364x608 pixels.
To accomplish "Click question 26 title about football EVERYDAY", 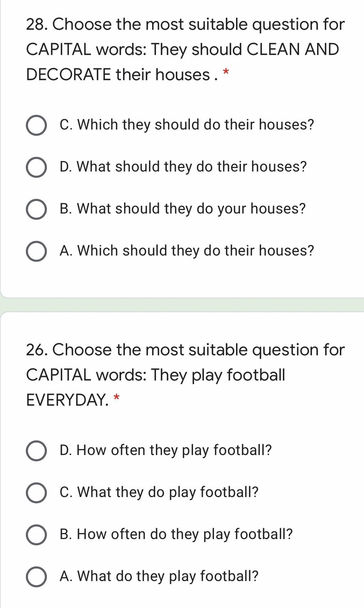I will click(185, 375).
